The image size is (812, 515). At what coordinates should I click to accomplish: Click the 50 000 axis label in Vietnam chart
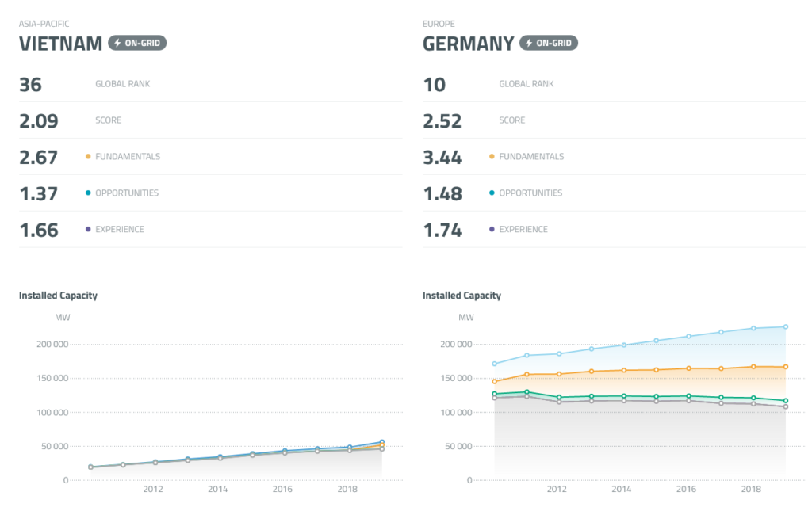[55, 446]
